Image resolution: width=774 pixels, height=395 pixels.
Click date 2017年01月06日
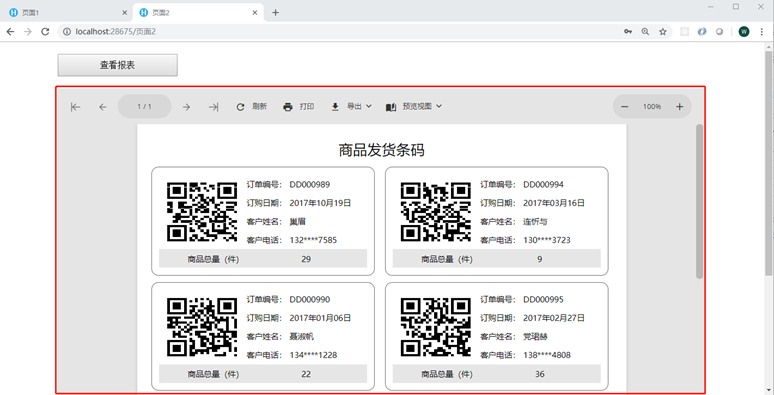tap(320, 318)
